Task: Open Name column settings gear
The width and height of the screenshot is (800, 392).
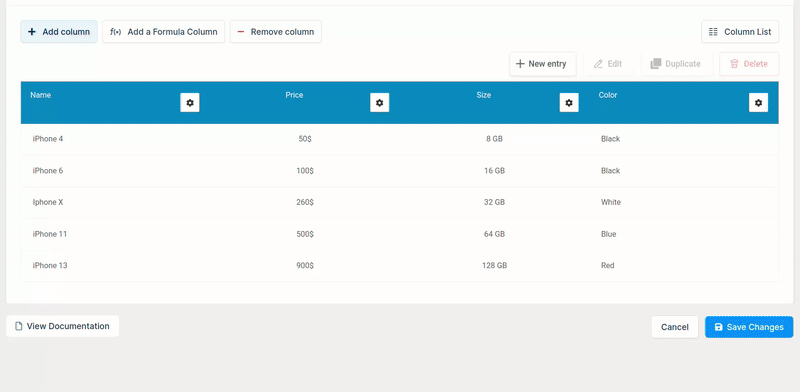Action: click(x=190, y=103)
